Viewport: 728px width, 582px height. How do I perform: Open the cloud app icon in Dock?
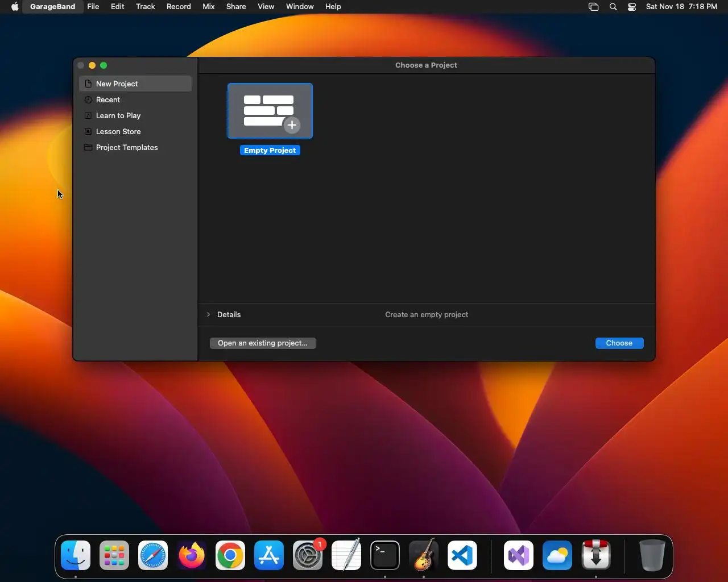[x=557, y=555]
